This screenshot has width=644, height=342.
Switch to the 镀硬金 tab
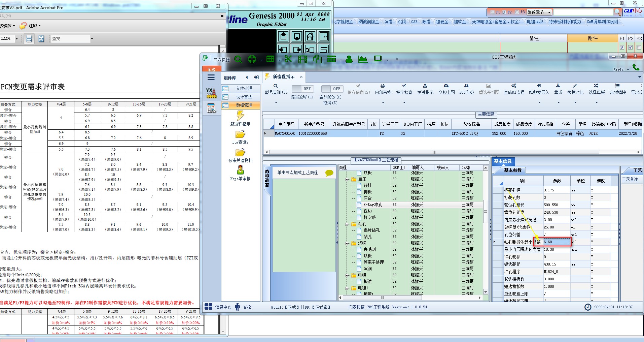click(442, 22)
